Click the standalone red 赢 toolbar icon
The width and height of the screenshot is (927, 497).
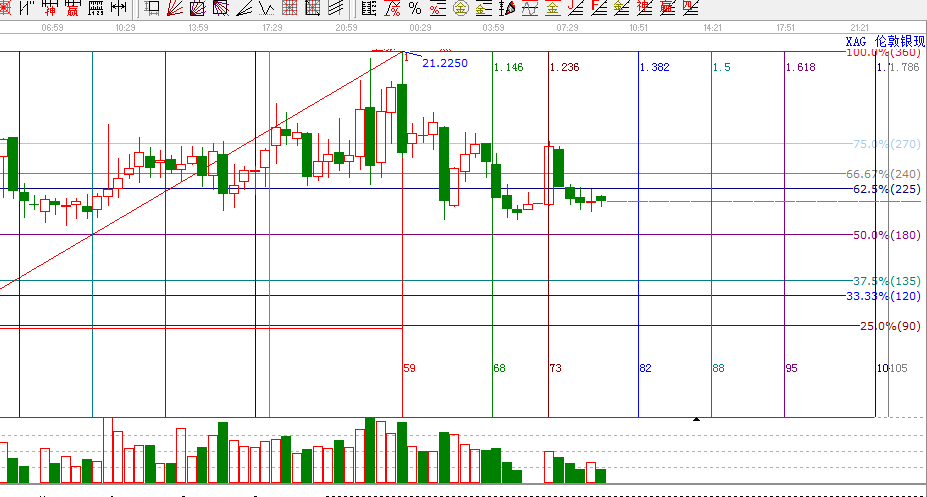click(72, 8)
